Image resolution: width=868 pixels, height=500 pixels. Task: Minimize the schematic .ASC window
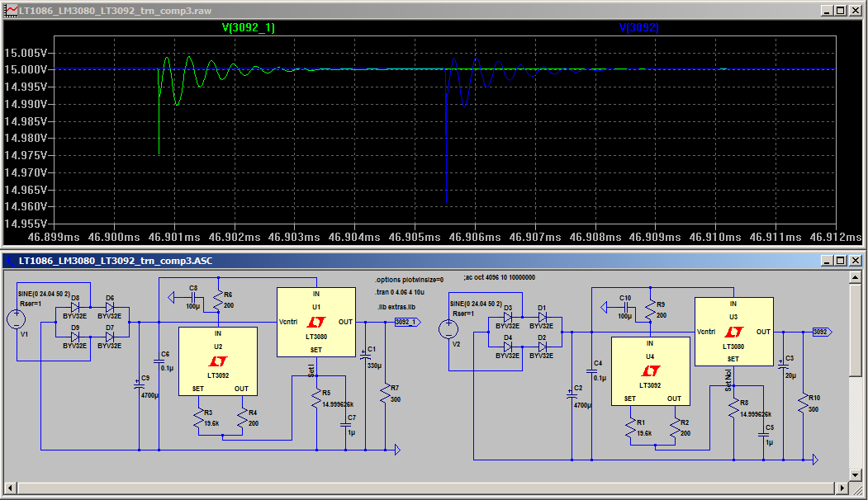(x=827, y=261)
